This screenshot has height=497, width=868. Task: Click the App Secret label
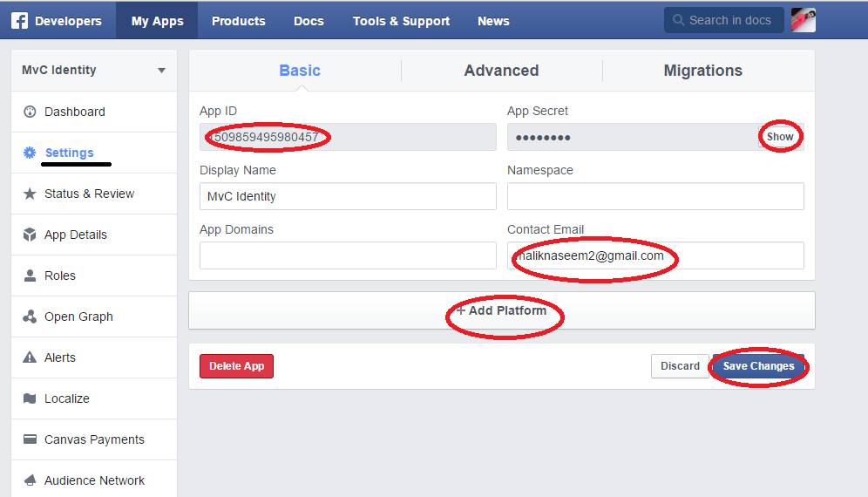point(538,111)
